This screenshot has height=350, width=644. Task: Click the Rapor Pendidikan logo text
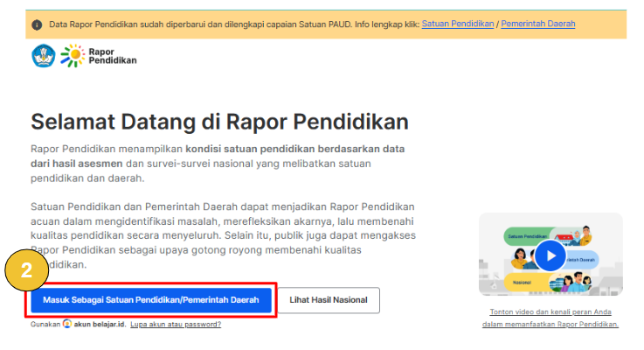click(113, 56)
